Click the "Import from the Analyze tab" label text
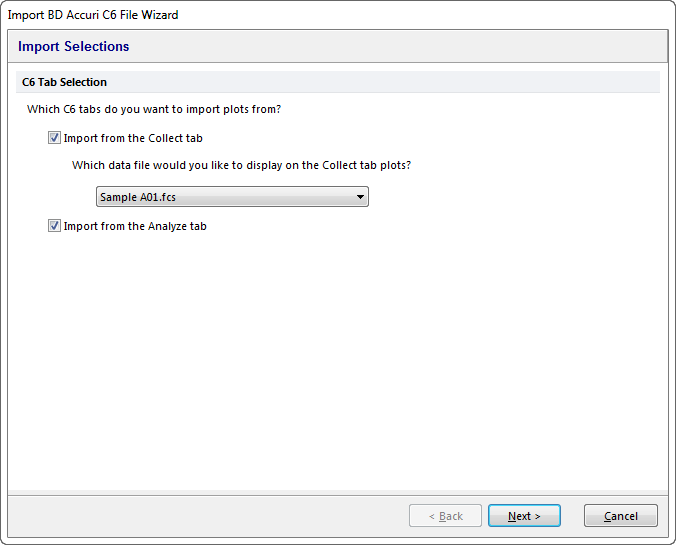Screen dimensions: 676x545 coord(135,226)
